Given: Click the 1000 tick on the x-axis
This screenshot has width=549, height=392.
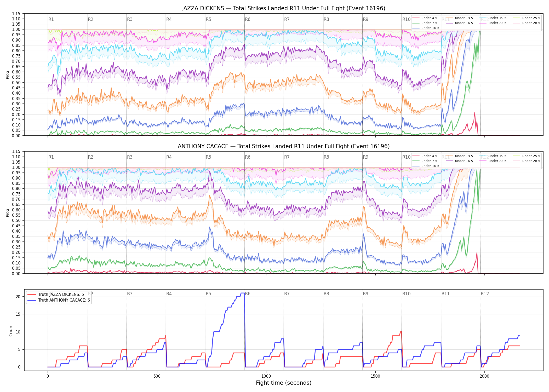Looking at the screenshot, I should point(266,376).
